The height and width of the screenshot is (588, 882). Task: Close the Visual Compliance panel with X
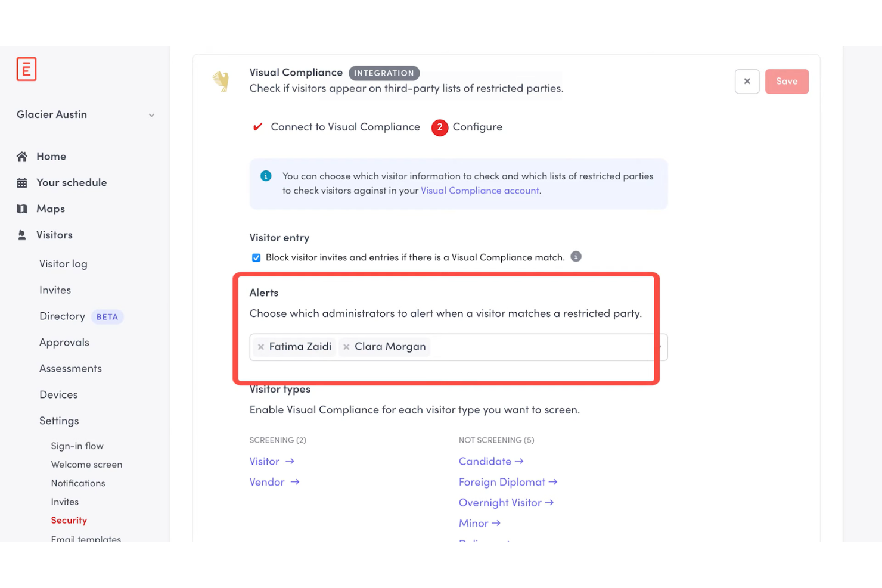(x=747, y=82)
